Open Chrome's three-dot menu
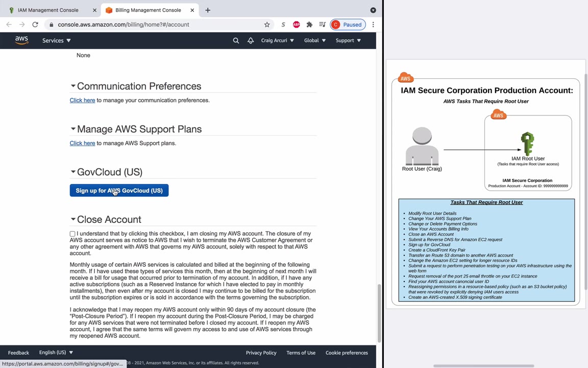The image size is (588, 368). (373, 25)
